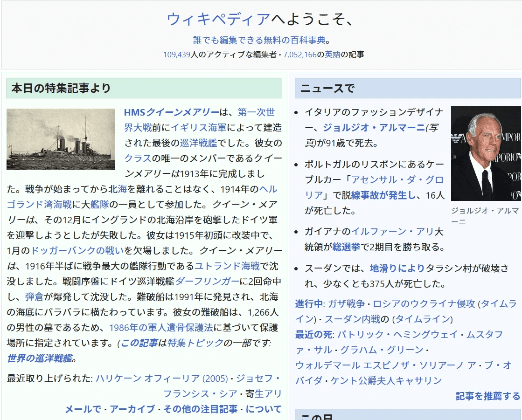
Task: Click the Giorgio Armani photo thumbnail
Action: pos(486,153)
